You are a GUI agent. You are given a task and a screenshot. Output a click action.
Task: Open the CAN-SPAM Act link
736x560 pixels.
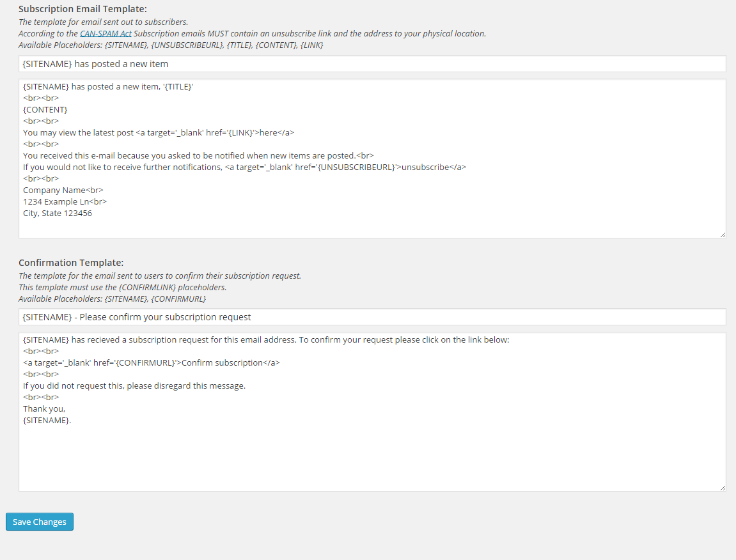point(106,34)
